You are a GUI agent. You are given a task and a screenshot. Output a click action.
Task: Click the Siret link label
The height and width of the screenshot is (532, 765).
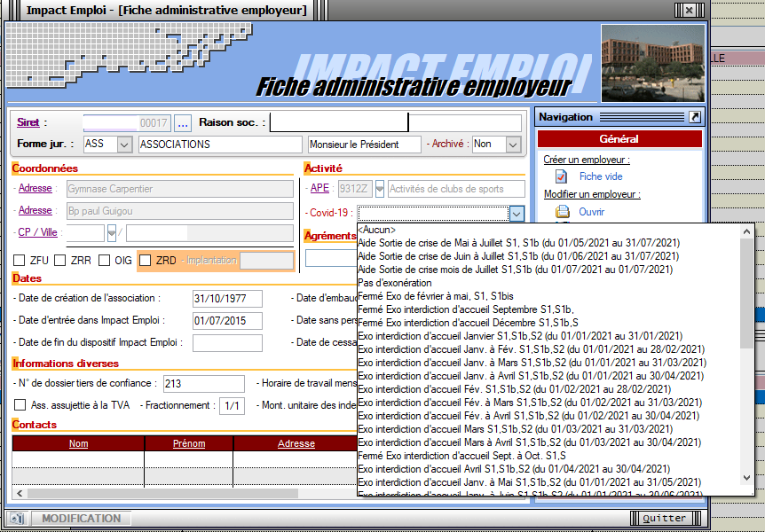28,122
